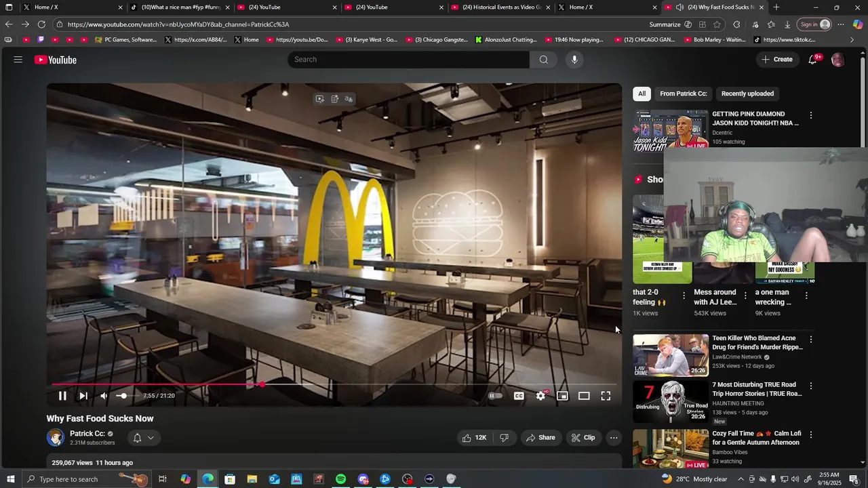Open the Patrick Cc: channel avatar
This screenshot has width=868, height=488.
pyautogui.click(x=56, y=438)
